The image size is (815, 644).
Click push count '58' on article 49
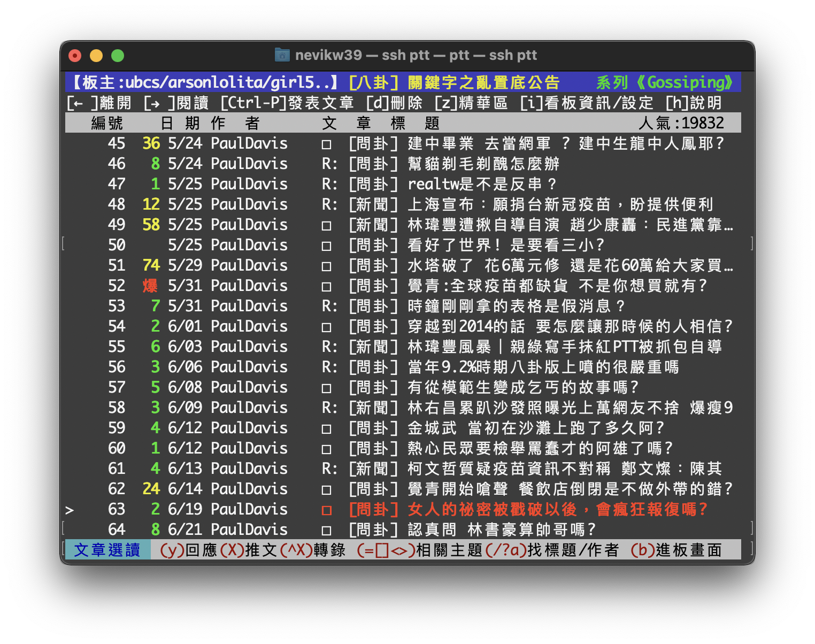[151, 225]
